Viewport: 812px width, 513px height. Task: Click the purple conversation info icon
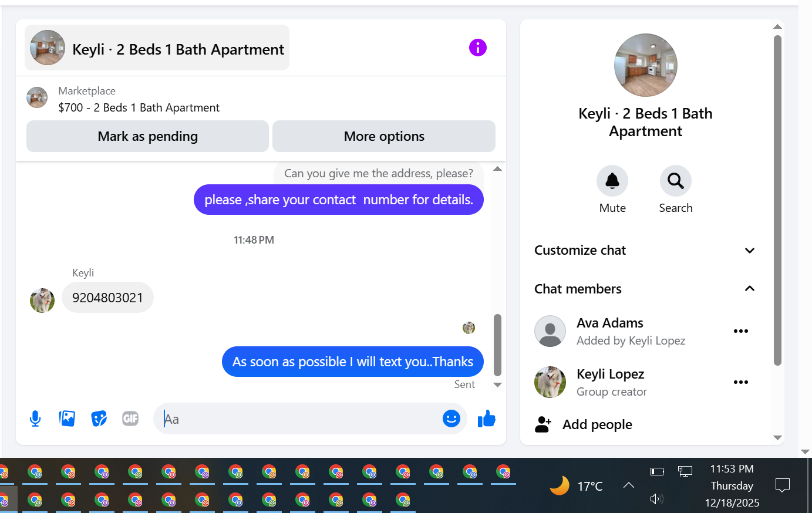click(x=478, y=48)
